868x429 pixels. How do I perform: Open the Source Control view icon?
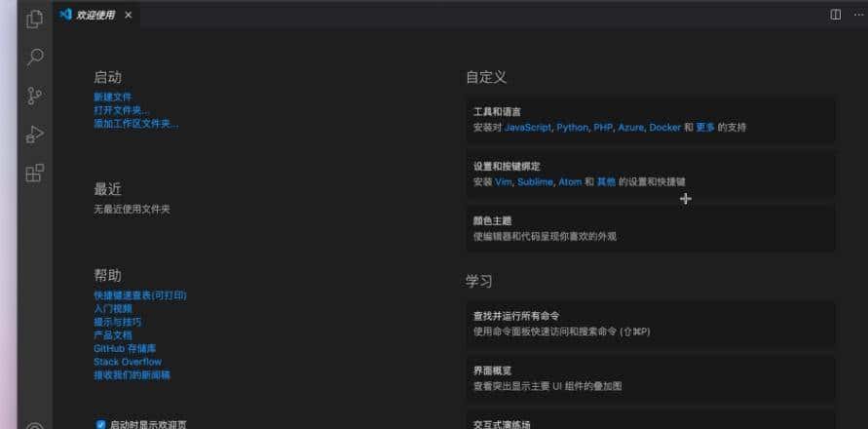pos(34,96)
